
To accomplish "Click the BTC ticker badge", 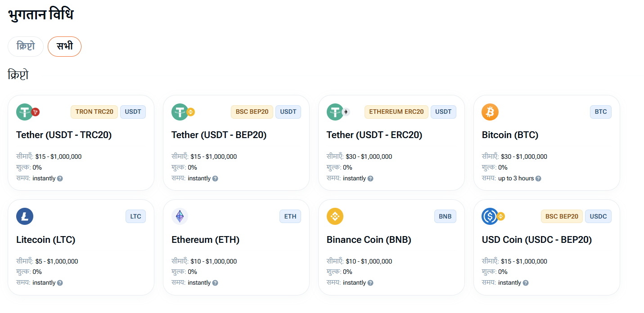I will pos(601,112).
